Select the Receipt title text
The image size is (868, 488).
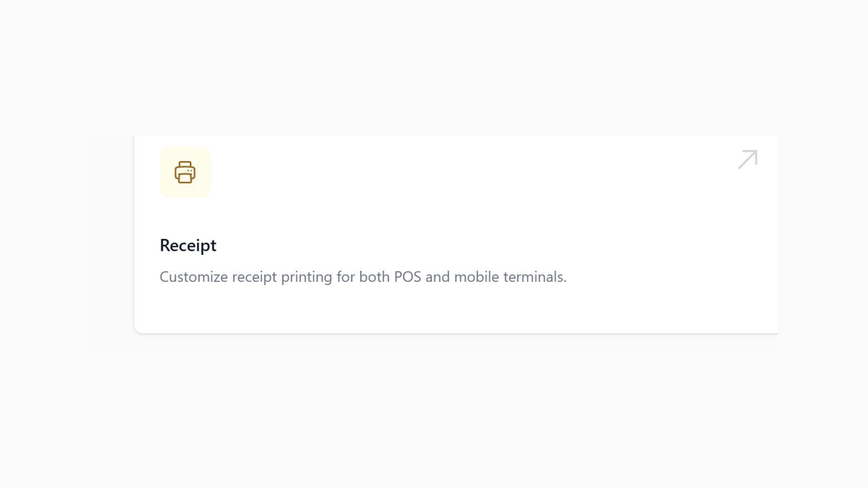pyautogui.click(x=188, y=245)
